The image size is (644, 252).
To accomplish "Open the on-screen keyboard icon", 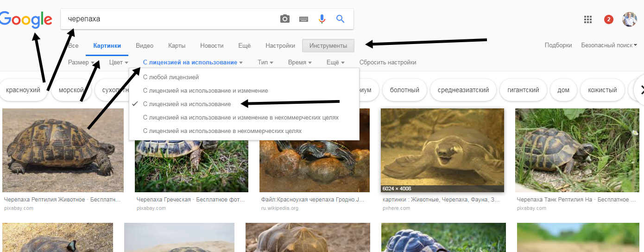I will coord(303,19).
